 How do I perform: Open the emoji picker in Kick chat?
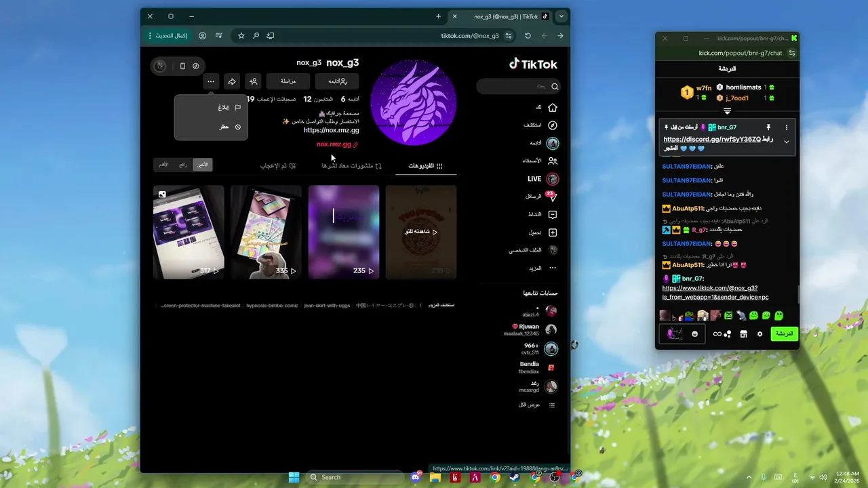(x=694, y=334)
